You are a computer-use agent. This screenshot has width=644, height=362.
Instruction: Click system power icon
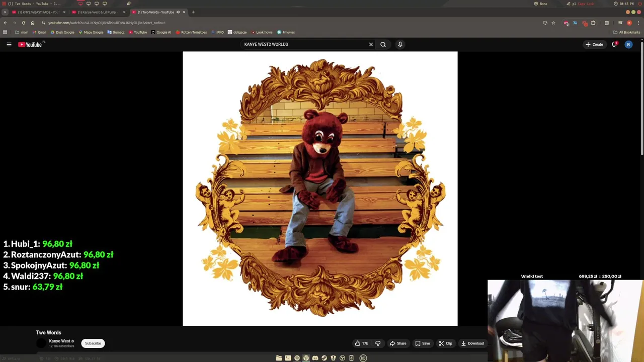[639, 4]
